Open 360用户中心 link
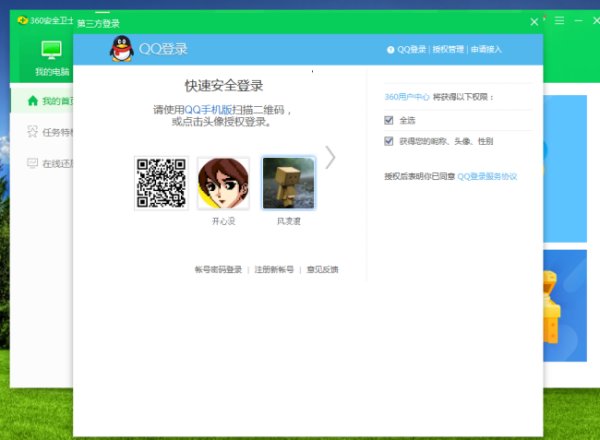The height and width of the screenshot is (440, 600). point(407,97)
